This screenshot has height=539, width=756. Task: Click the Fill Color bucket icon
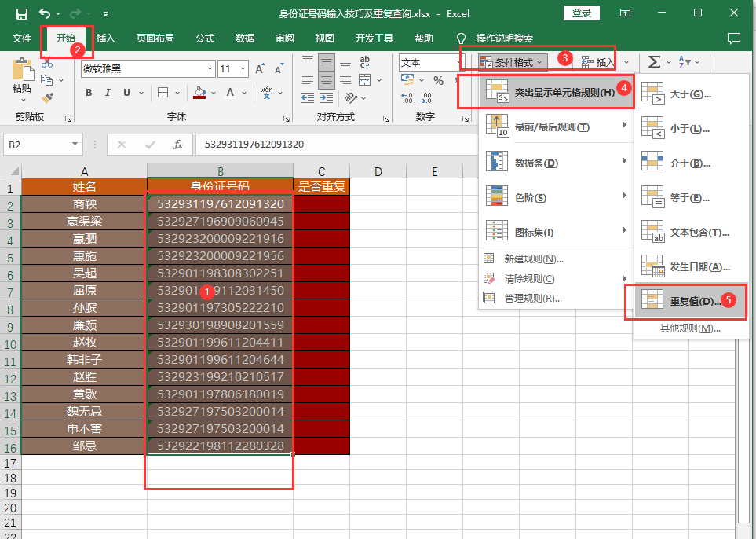199,93
